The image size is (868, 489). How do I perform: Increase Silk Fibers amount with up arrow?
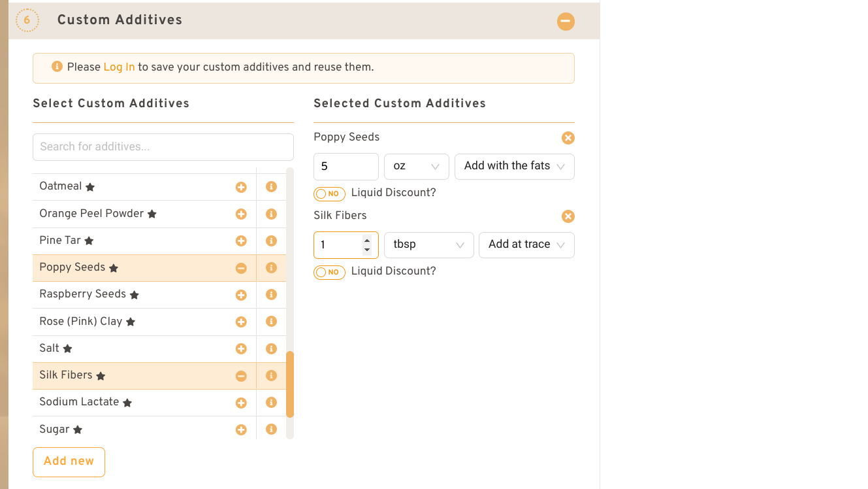367,240
